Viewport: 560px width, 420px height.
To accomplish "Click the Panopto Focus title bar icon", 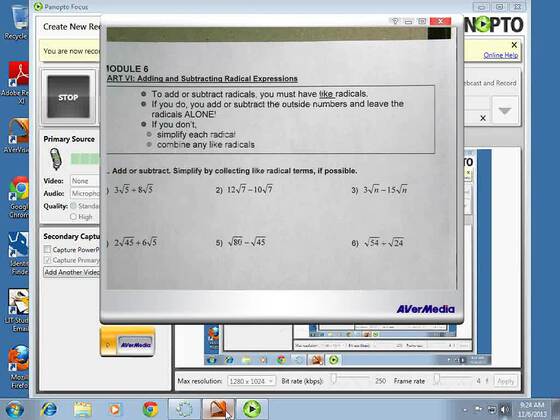I will coord(38,6).
